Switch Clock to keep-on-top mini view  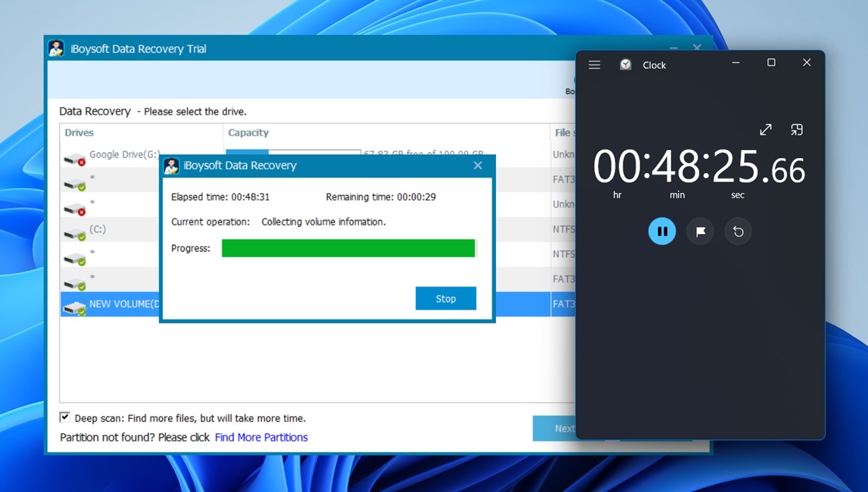[796, 130]
